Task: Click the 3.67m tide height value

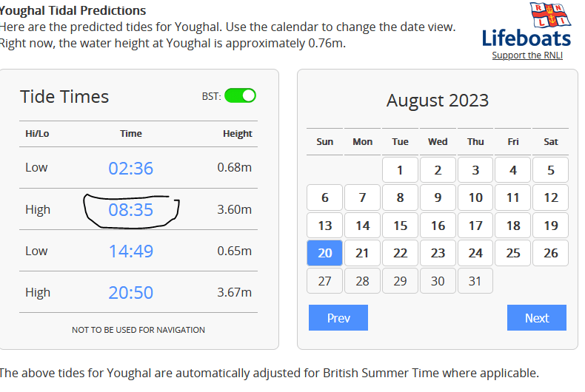Action: coord(235,292)
